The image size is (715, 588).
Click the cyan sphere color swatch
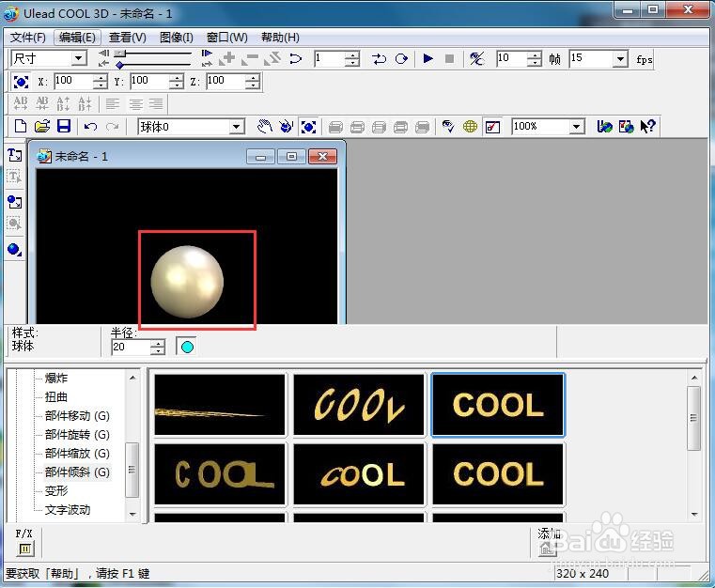click(x=187, y=347)
